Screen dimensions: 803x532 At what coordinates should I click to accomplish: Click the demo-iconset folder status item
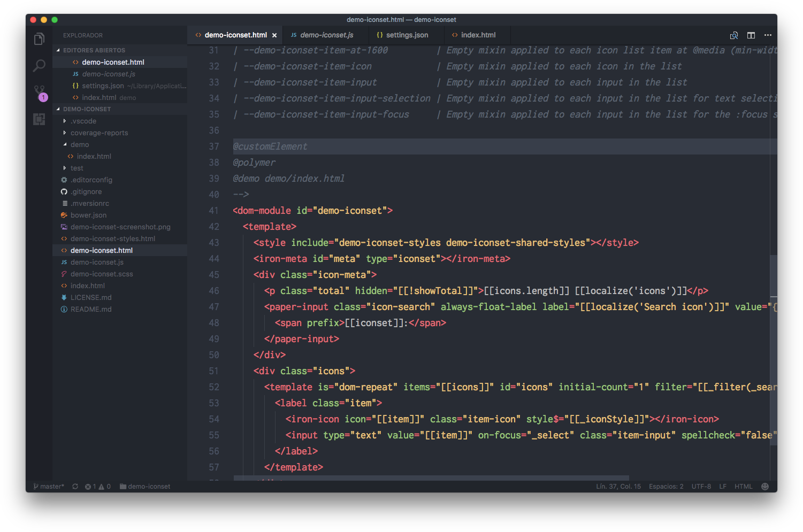pos(145,487)
